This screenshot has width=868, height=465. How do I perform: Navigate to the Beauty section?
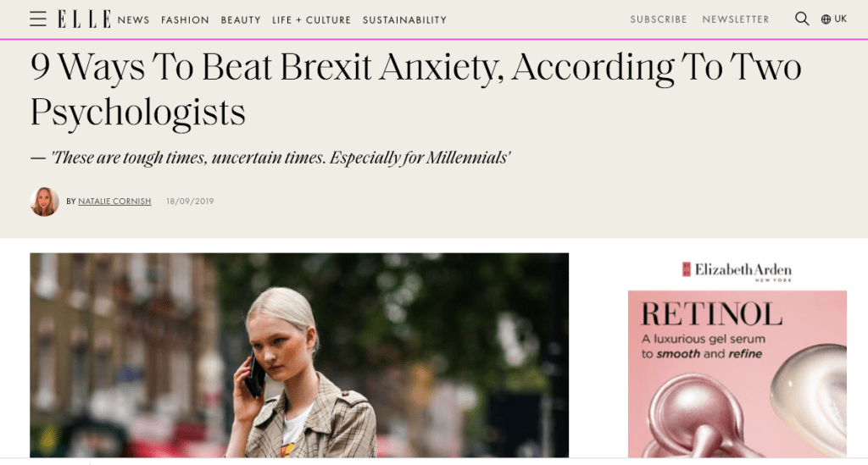(x=241, y=20)
